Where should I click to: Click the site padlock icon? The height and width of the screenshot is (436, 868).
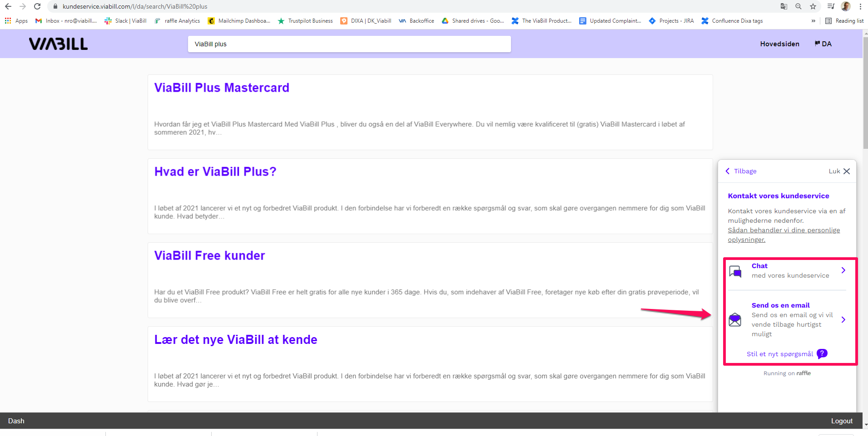[x=55, y=6]
